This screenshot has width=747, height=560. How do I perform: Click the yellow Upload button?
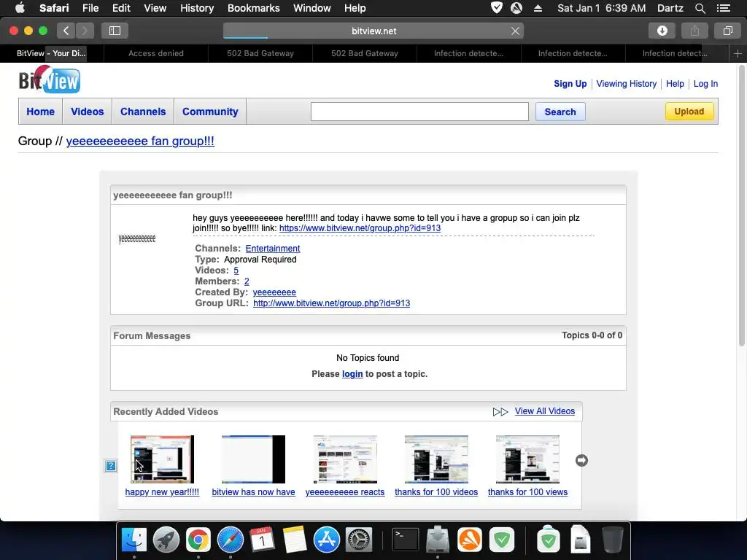(689, 112)
